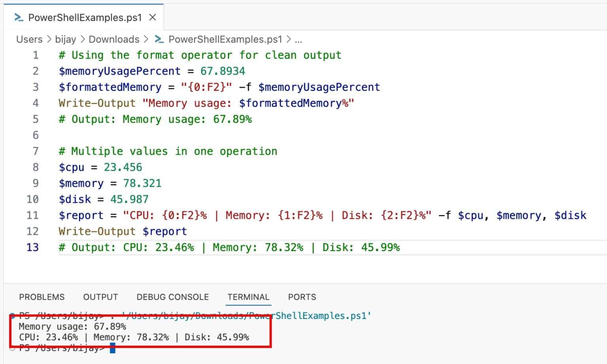Viewport: 607px width, 364px height.
Task: Select the TERMINAL panel tab
Action: [248, 297]
